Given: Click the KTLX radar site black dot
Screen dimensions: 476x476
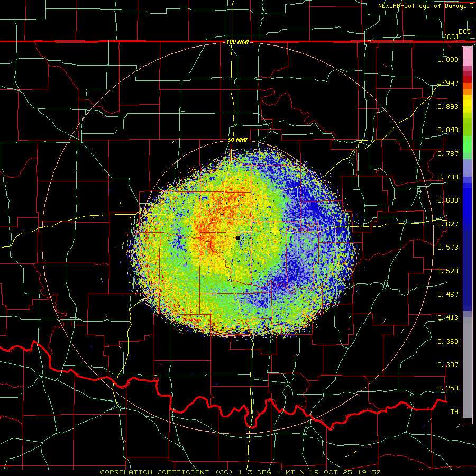Looking at the screenshot, I should click(x=237, y=238).
